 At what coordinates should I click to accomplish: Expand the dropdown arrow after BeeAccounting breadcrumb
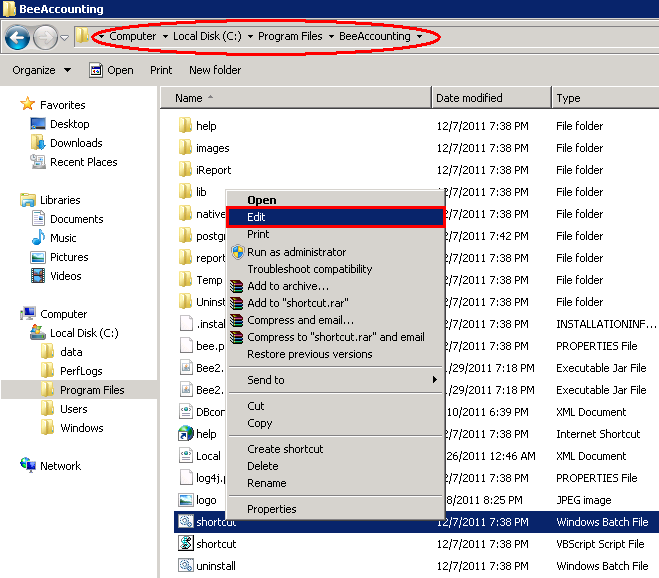click(419, 37)
